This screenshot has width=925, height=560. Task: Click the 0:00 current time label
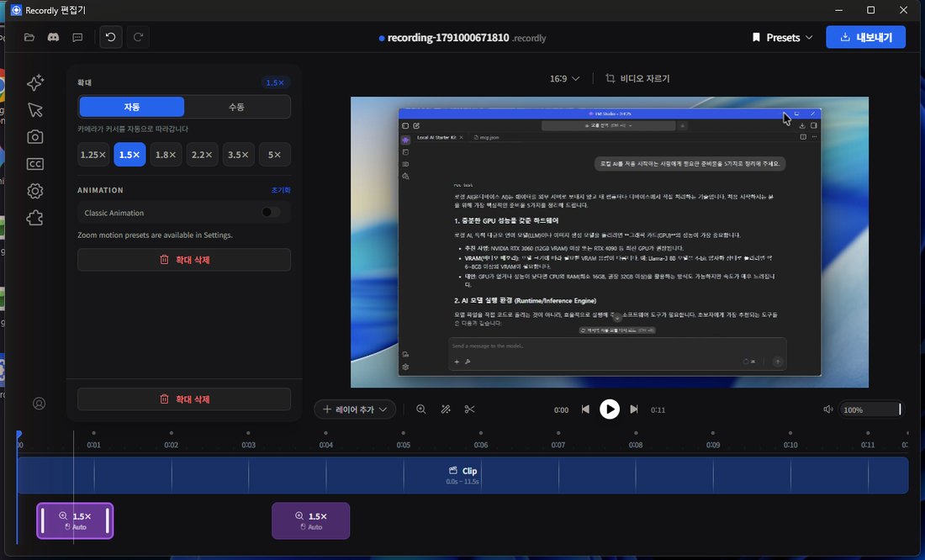click(x=561, y=409)
